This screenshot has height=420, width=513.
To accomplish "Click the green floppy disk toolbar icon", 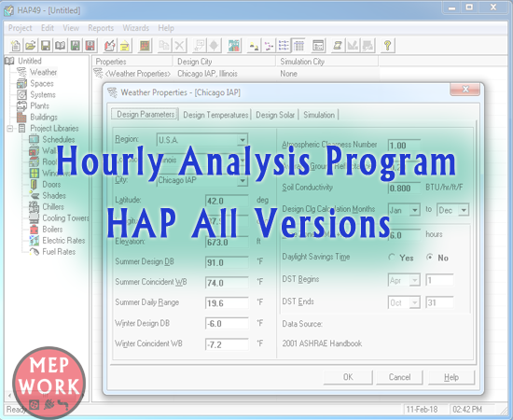I will pos(76,46).
